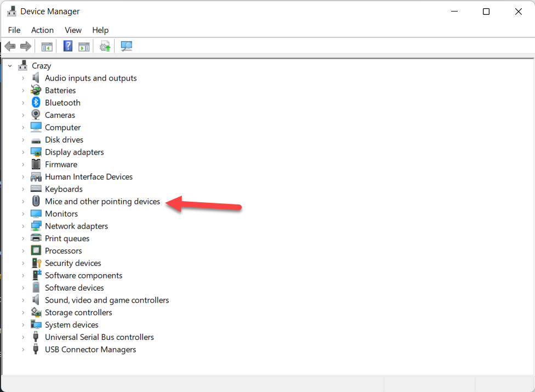Open the Action menu
This screenshot has height=392, width=535.
(42, 30)
